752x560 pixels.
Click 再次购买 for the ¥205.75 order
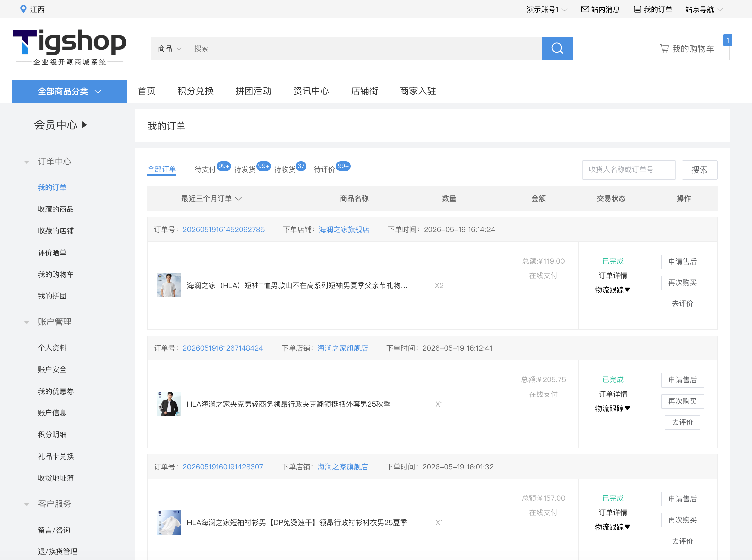(x=683, y=401)
